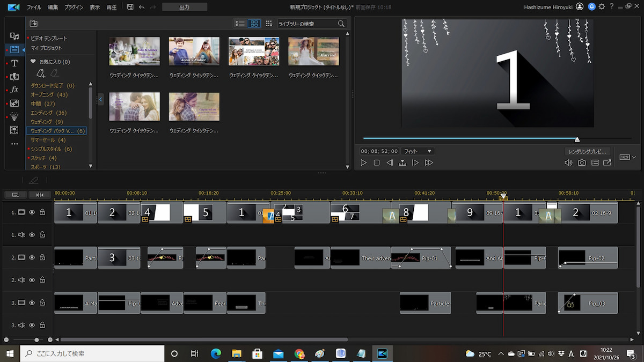This screenshot has width=644, height=362.
Task: Show more rooms via three-dots icon
Action: click(14, 144)
